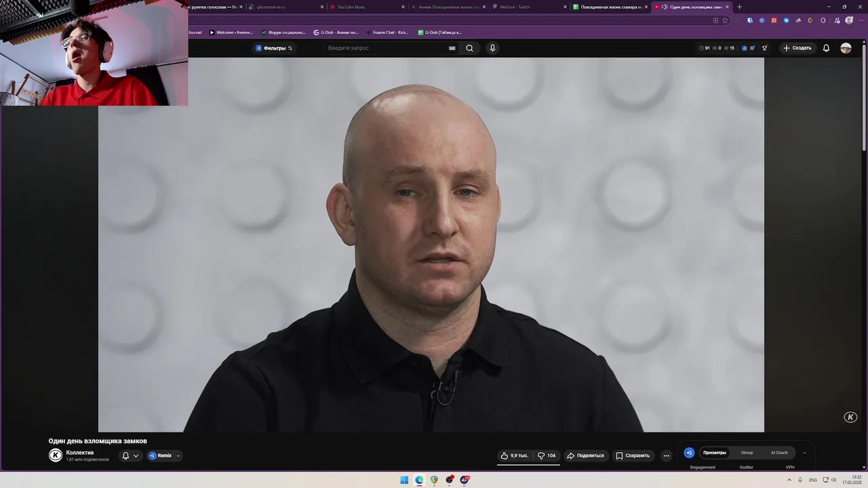Image resolution: width=868 pixels, height=488 pixels.
Task: Open the account avatar menu
Action: 846,48
